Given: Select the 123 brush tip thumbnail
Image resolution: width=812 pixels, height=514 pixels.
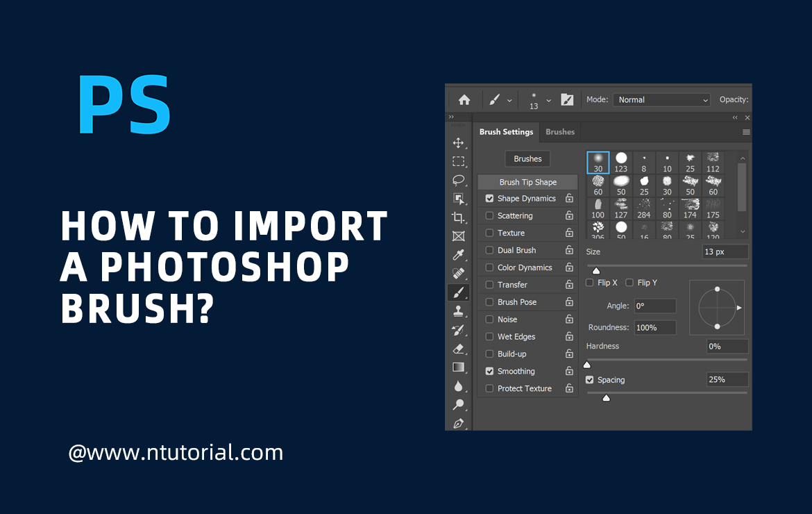Looking at the screenshot, I should [x=621, y=163].
